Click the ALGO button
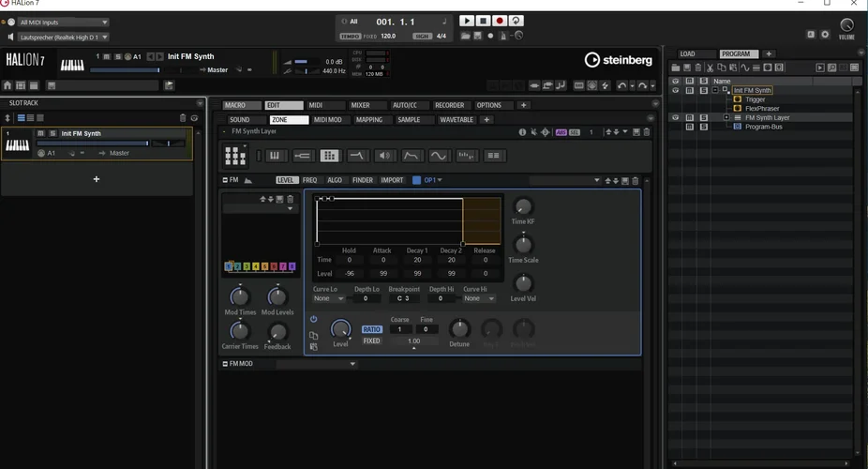Image resolution: width=868 pixels, height=469 pixels. click(x=335, y=180)
